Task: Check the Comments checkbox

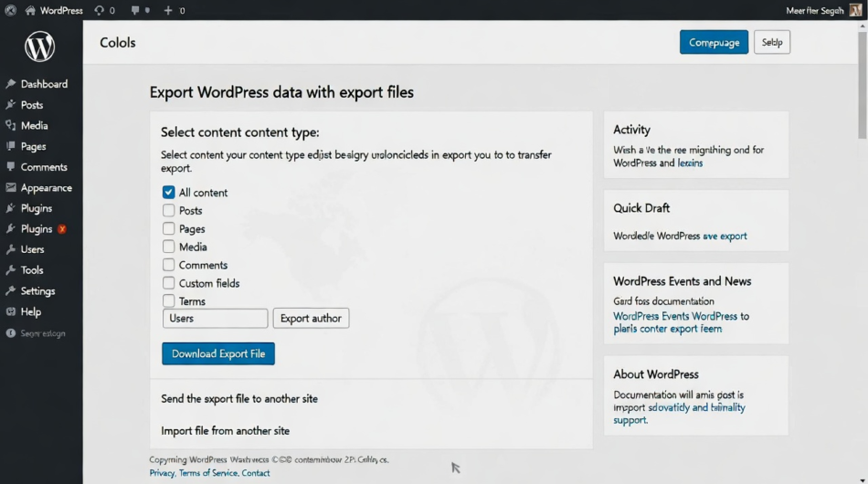Action: click(168, 265)
